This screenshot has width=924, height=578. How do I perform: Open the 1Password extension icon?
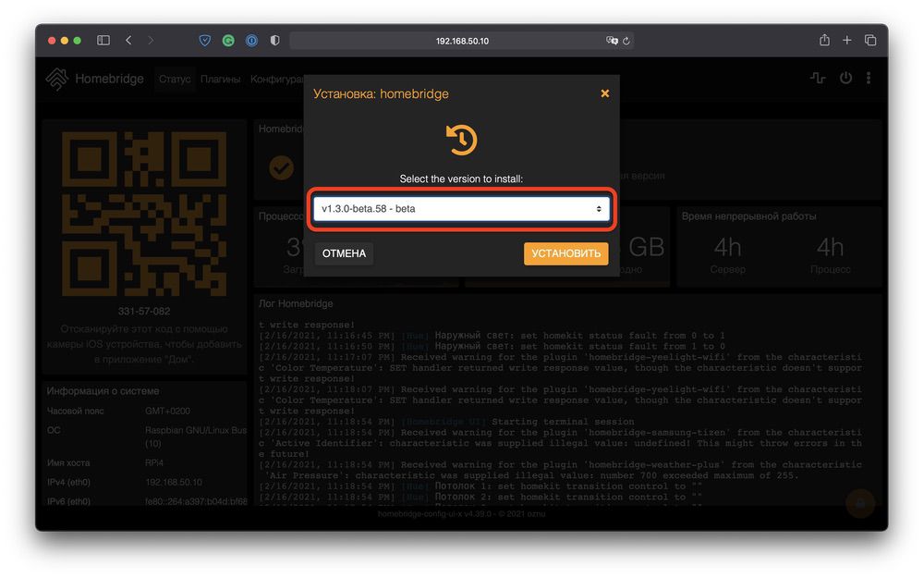(251, 40)
